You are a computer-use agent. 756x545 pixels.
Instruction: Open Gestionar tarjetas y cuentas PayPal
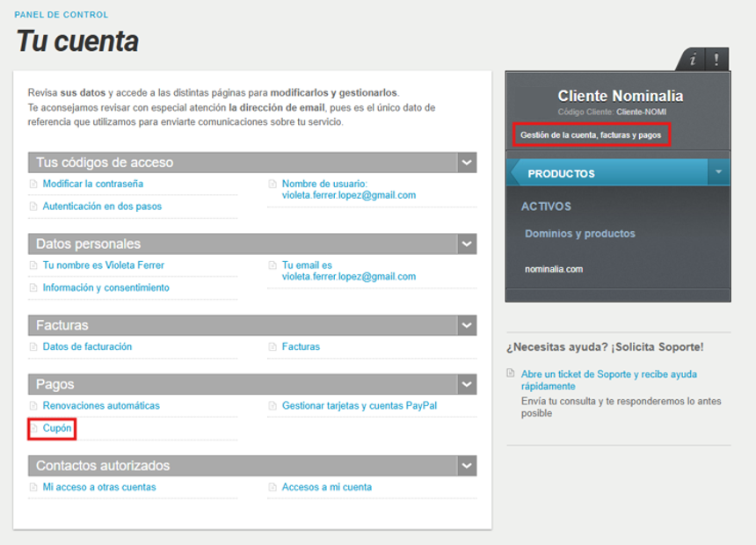click(x=360, y=406)
